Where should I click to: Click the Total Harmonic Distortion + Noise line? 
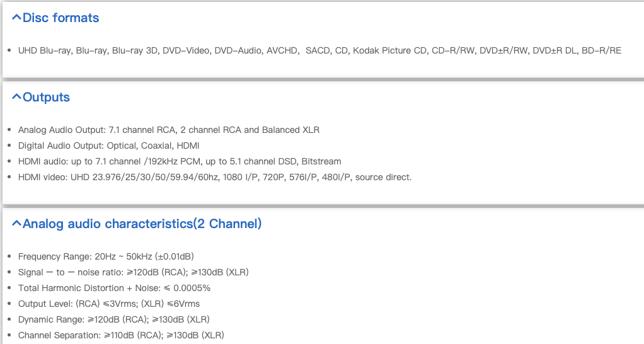pyautogui.click(x=114, y=288)
